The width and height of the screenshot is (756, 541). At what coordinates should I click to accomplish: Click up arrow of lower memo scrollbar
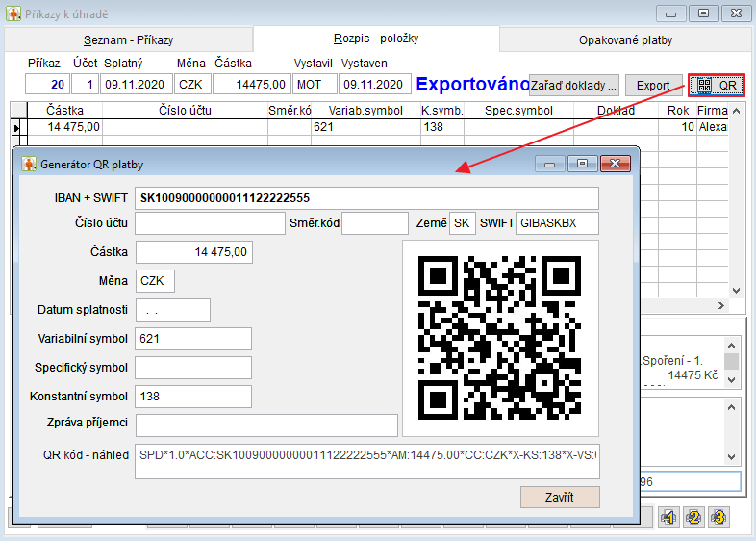pos(731,408)
